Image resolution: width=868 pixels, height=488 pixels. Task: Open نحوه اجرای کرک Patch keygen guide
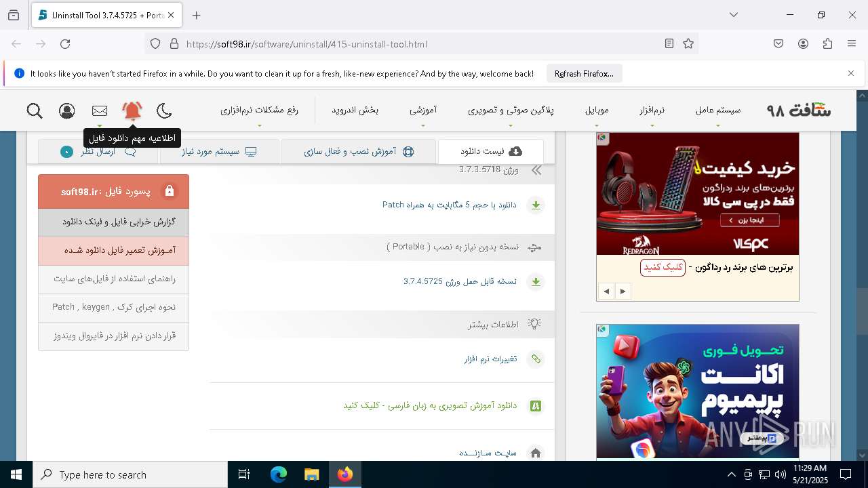tap(113, 308)
